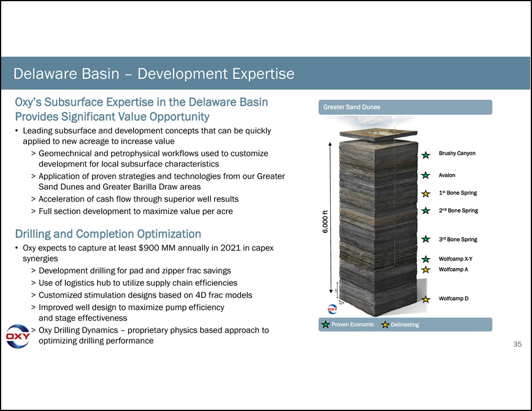Click the Delineating legend star

pyautogui.click(x=385, y=325)
